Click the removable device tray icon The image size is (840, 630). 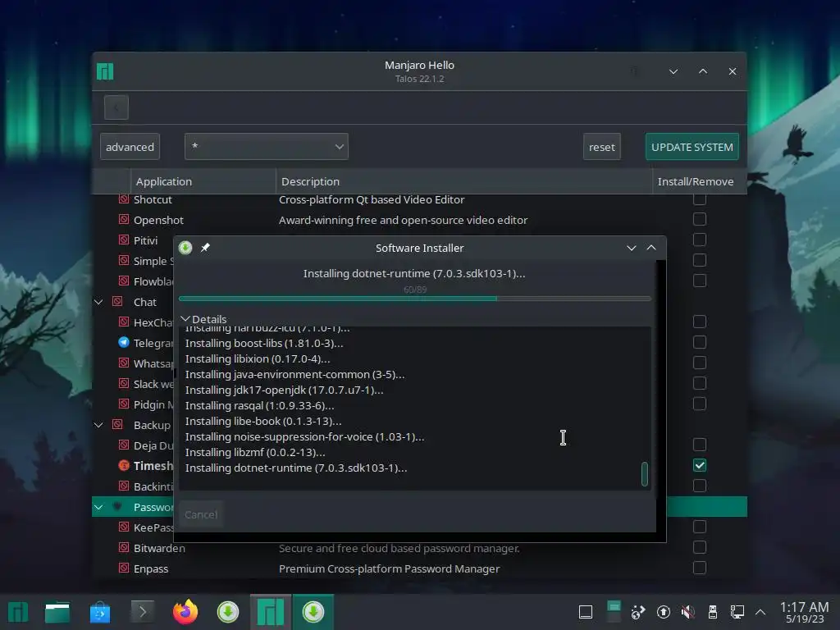point(713,612)
